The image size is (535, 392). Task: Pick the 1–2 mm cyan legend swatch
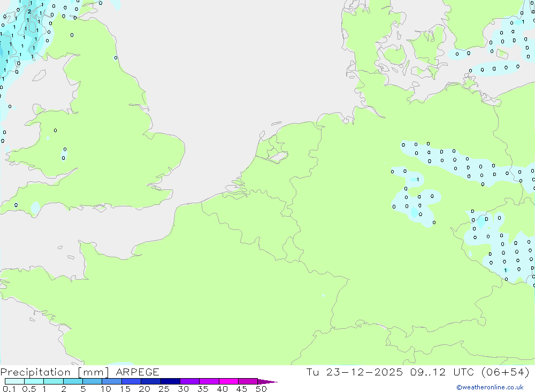pyautogui.click(x=53, y=381)
